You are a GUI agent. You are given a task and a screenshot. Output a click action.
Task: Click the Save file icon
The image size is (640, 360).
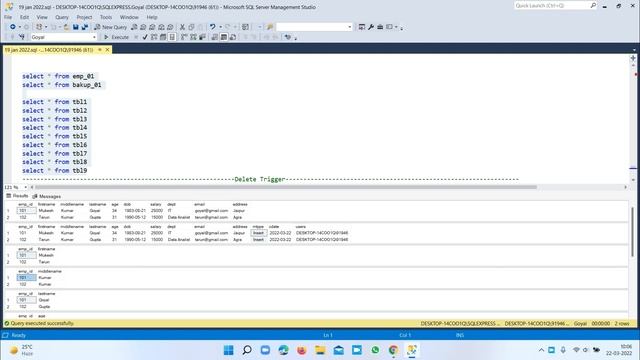[76, 27]
